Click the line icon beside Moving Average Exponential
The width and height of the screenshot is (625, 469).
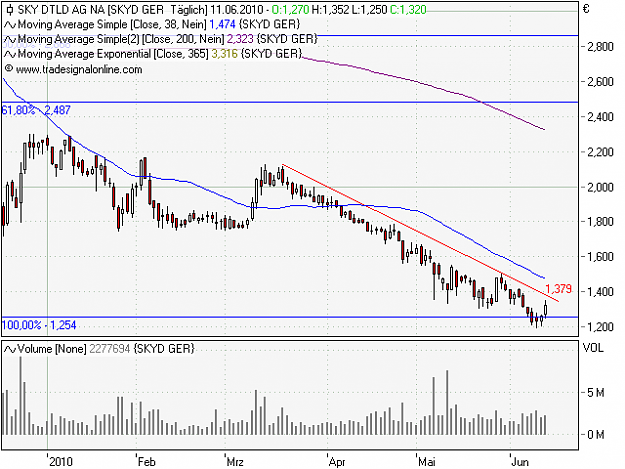pos(10,54)
